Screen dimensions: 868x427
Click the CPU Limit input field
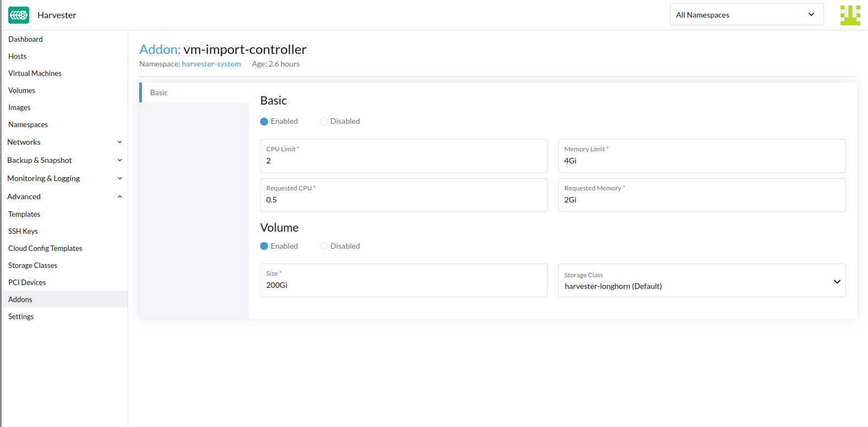403,161
